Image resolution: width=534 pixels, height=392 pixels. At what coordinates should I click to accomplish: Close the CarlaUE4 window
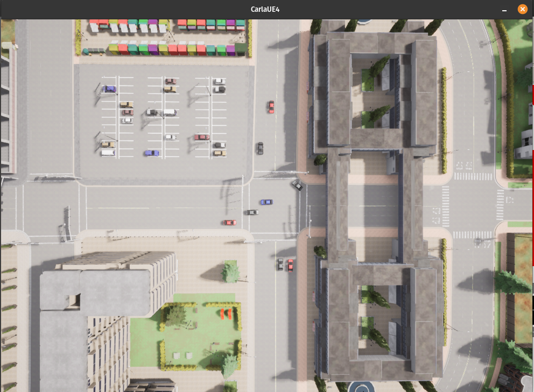click(522, 9)
